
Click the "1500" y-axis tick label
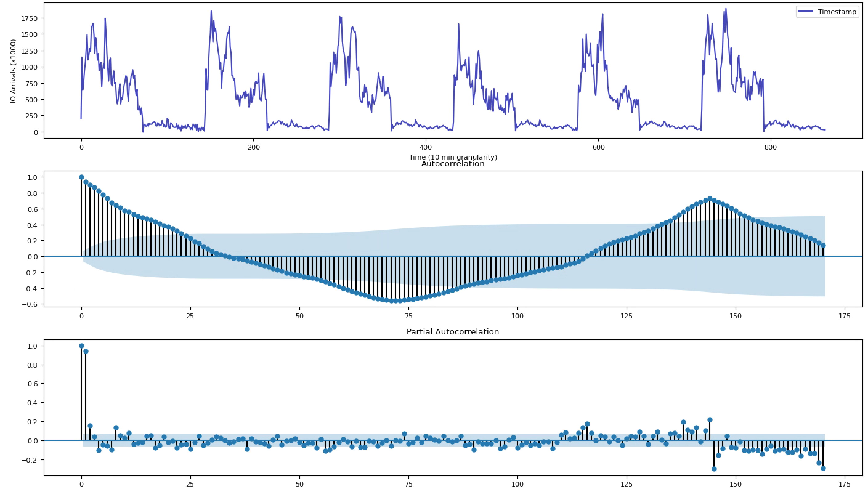[29, 34]
